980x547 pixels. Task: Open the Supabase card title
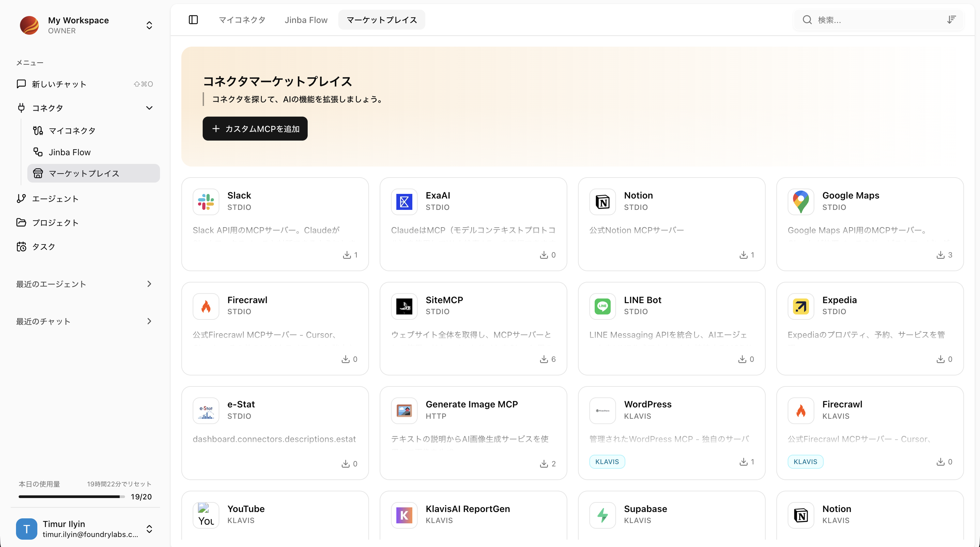(646, 509)
